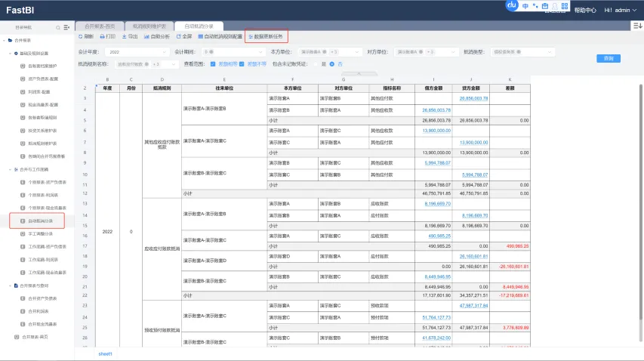Click the gear icon beside 基础及规则设置

click(x=16, y=54)
